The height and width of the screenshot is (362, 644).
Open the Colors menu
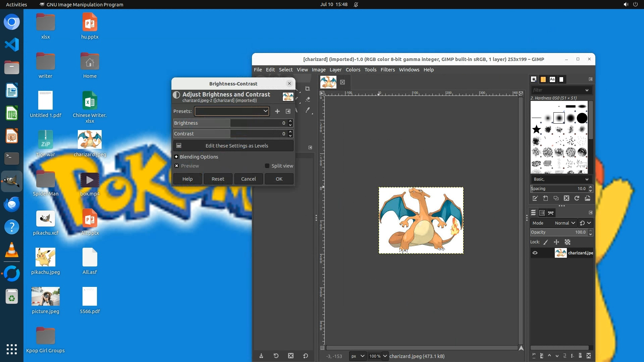tap(353, 70)
